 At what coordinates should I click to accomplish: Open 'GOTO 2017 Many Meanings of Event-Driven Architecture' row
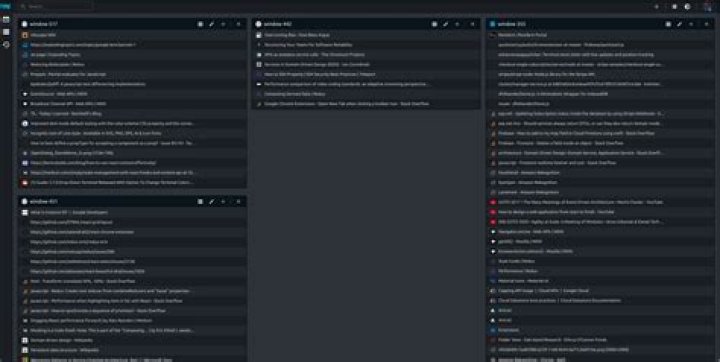(600, 202)
